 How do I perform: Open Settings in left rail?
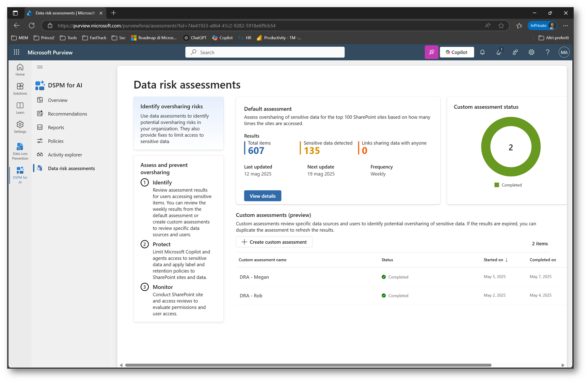[20, 127]
